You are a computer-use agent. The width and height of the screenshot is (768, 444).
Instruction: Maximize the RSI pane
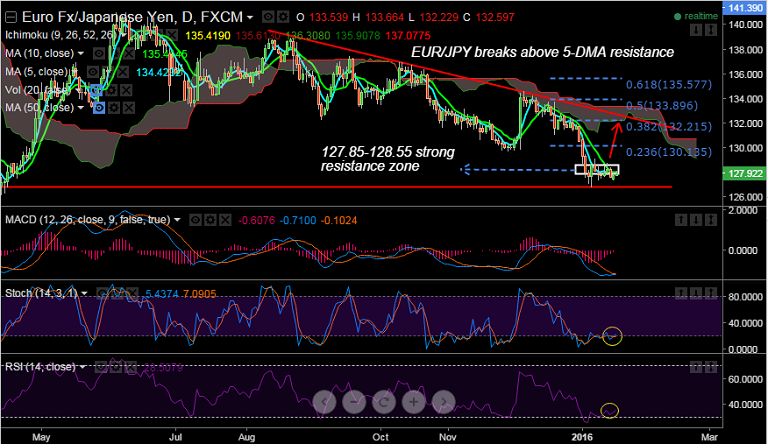point(711,367)
